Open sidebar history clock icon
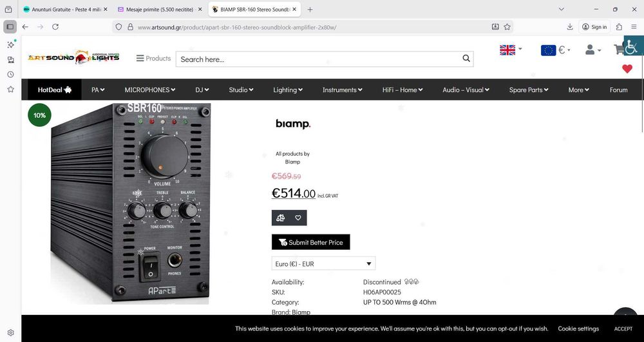 pos(11,74)
